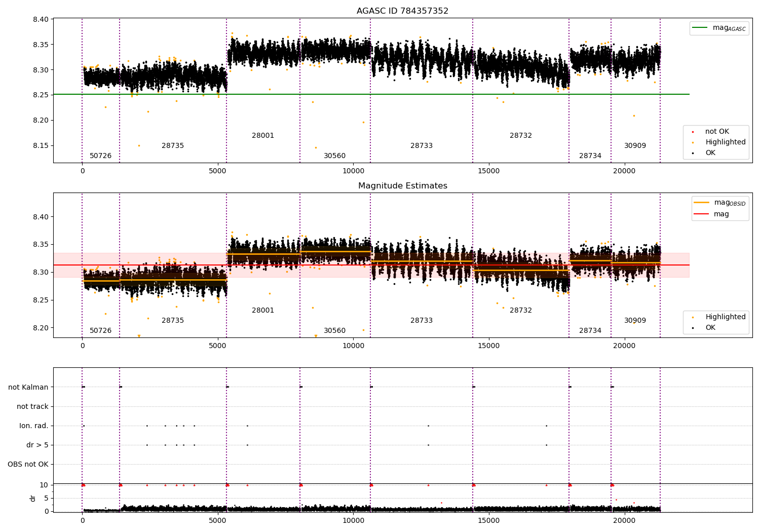Click the orange line swatch beside mag OBSID
The image size is (760, 532).
[701, 203]
